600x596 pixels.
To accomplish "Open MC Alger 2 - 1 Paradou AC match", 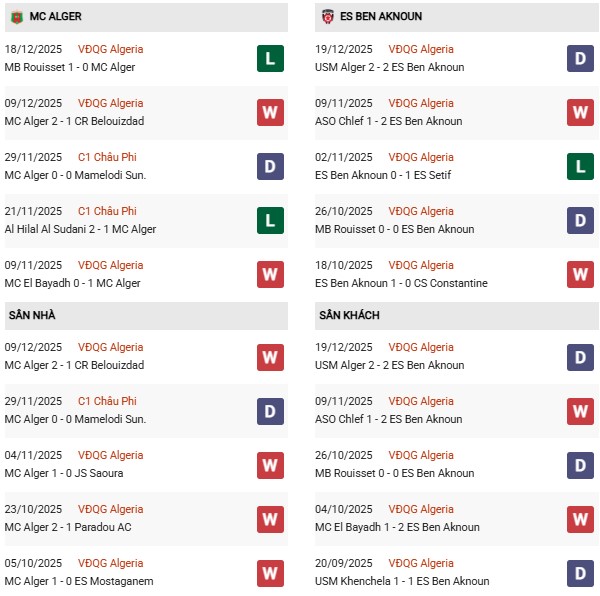I will coord(68,527).
